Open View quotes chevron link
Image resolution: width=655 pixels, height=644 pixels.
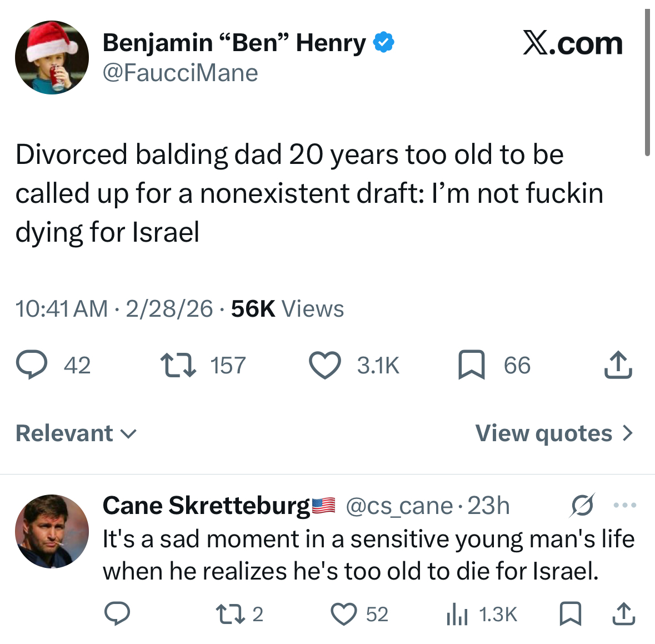[554, 433]
